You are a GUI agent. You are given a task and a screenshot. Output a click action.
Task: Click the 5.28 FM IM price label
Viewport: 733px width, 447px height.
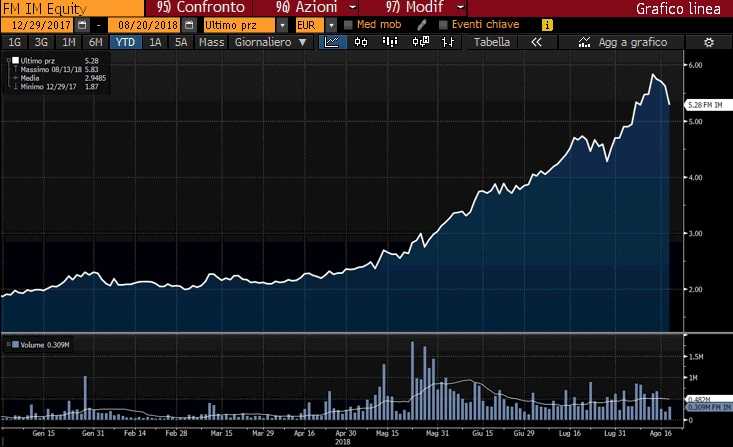coord(708,105)
